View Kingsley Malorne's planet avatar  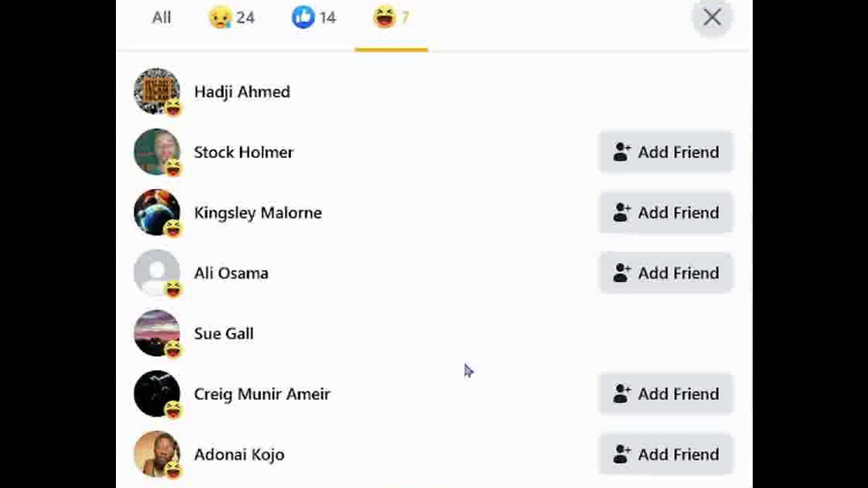pyautogui.click(x=157, y=212)
